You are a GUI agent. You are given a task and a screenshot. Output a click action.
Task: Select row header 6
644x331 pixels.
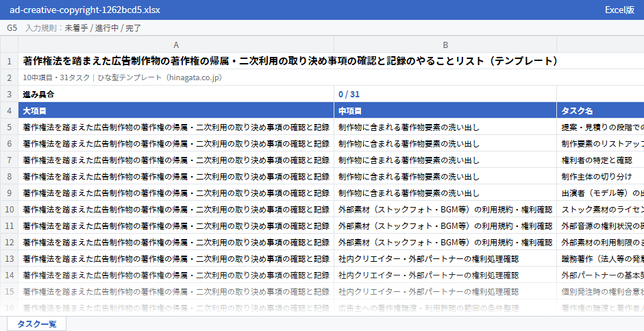tap(9, 143)
